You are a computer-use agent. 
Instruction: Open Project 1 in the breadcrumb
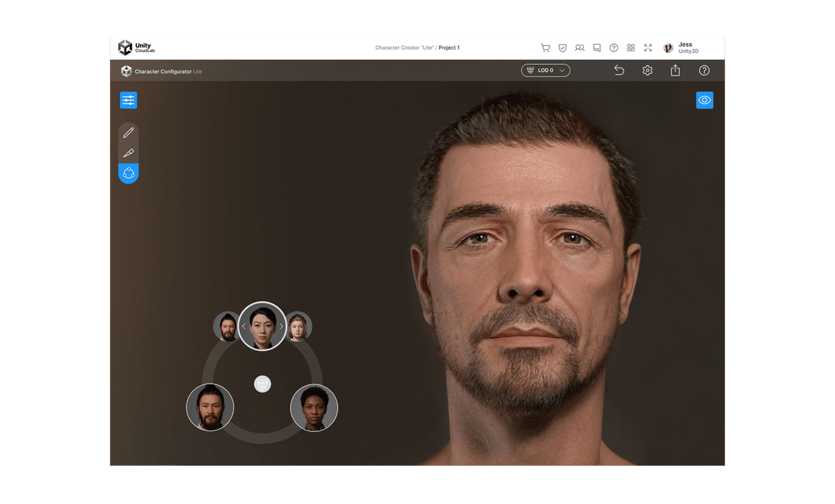coord(449,47)
